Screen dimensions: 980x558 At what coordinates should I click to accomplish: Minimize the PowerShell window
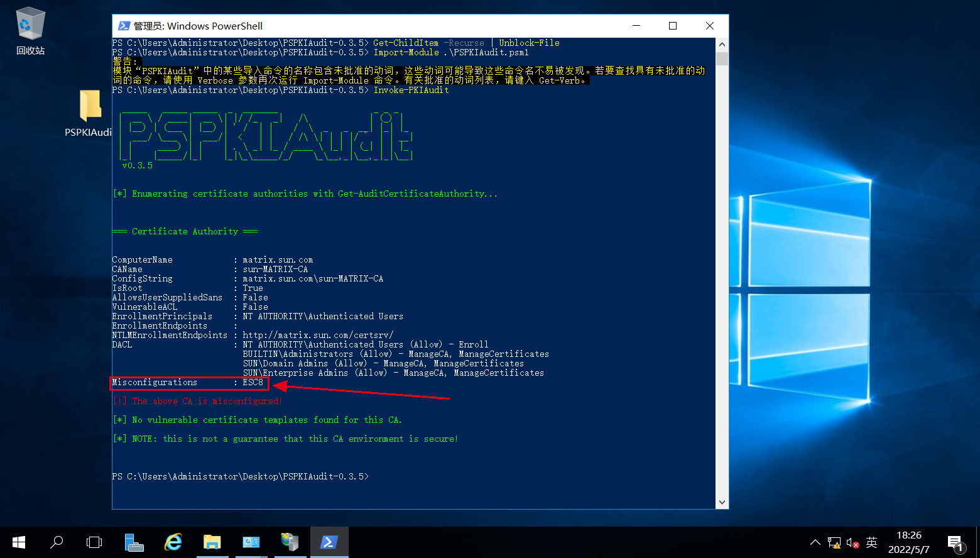point(636,26)
